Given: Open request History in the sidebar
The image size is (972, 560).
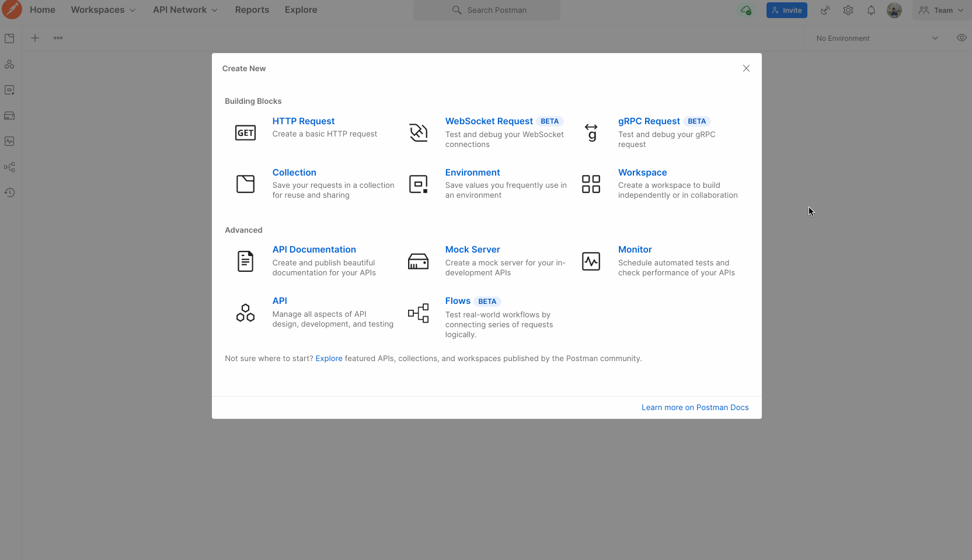Looking at the screenshot, I should [x=9, y=192].
